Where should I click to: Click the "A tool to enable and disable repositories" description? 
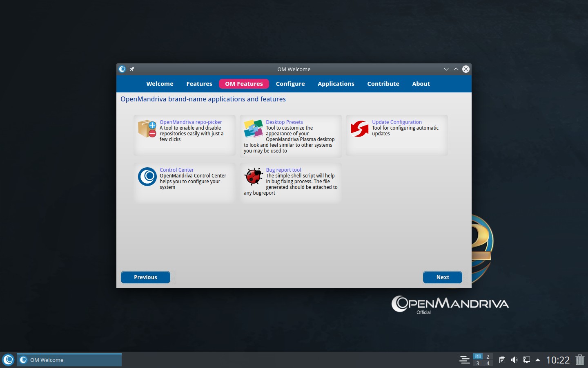click(192, 134)
